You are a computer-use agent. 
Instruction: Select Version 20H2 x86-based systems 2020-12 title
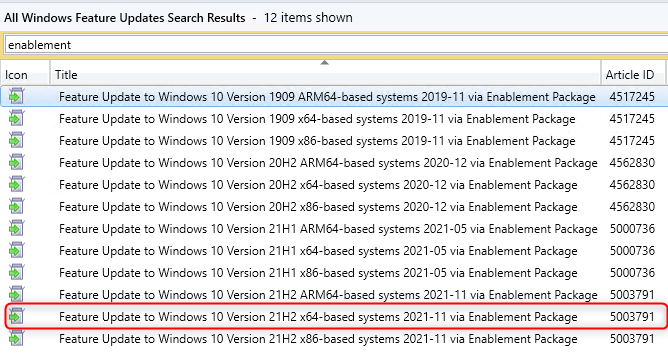(318, 207)
